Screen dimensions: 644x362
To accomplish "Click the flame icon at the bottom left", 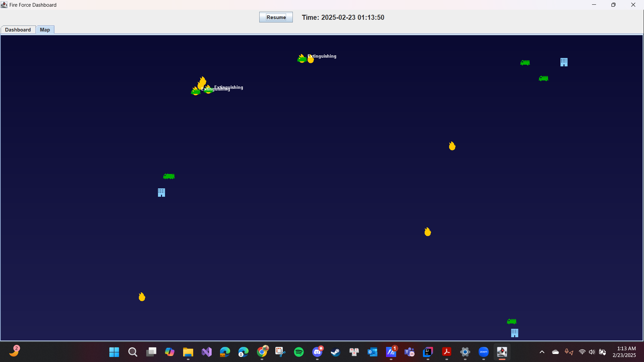I will pyautogui.click(x=142, y=297).
